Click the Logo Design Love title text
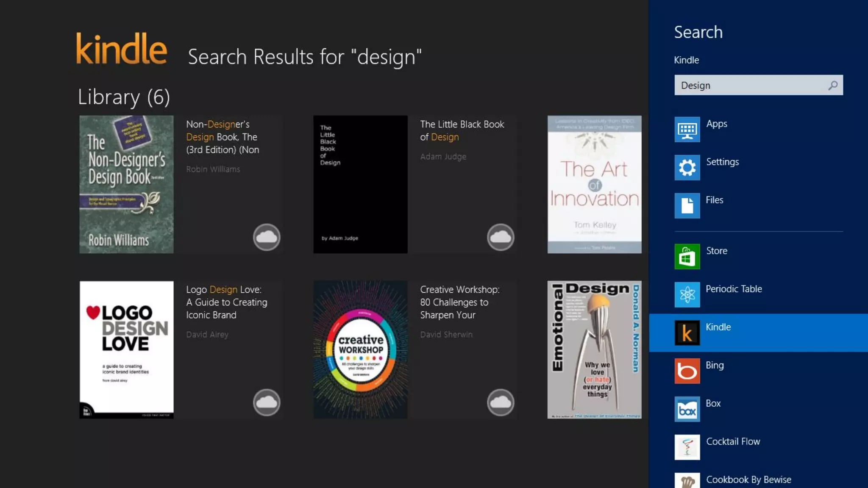This screenshot has width=868, height=488. coord(227,302)
